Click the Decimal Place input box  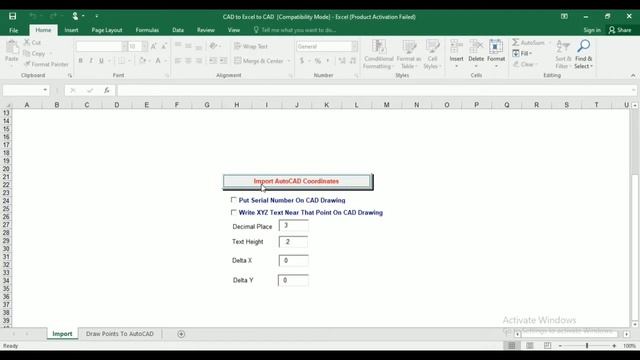[293, 226]
